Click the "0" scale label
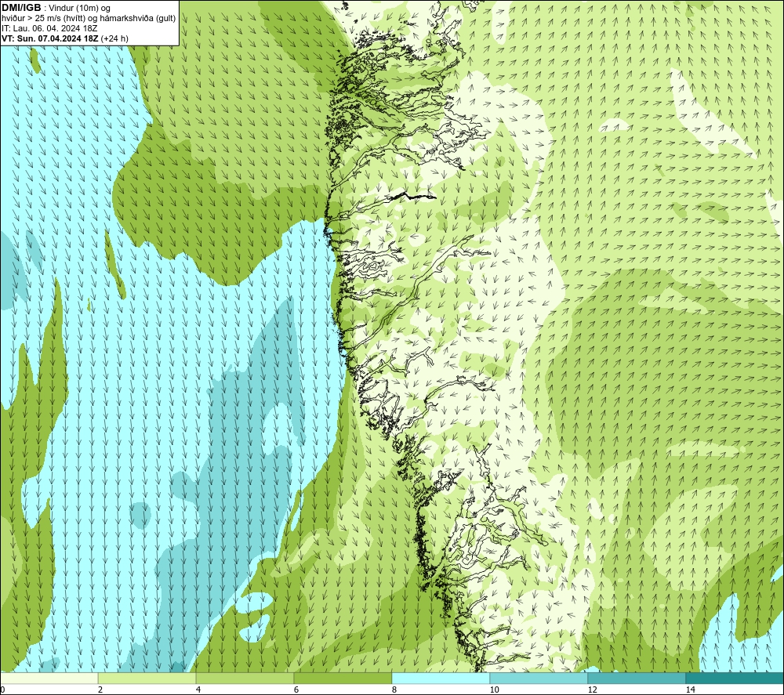The height and width of the screenshot is (695, 784). [x=2, y=690]
